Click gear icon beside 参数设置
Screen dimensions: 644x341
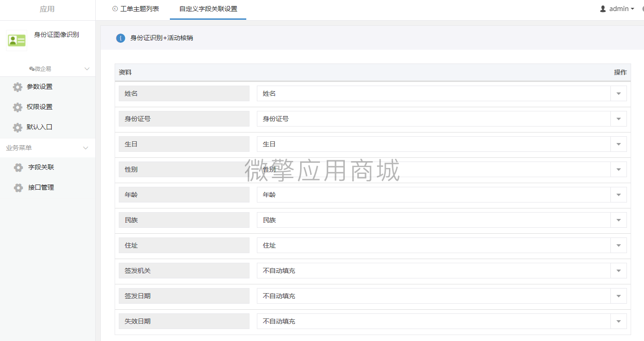click(17, 87)
